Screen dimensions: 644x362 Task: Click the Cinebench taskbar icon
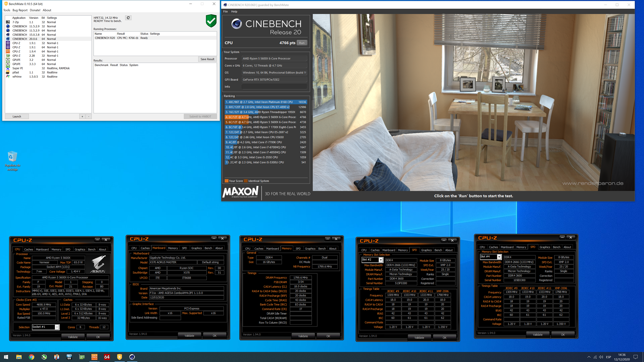point(132,357)
